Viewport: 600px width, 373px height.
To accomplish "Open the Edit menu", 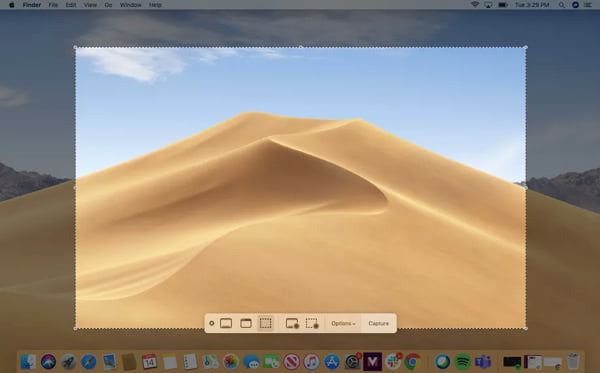I will click(x=71, y=5).
